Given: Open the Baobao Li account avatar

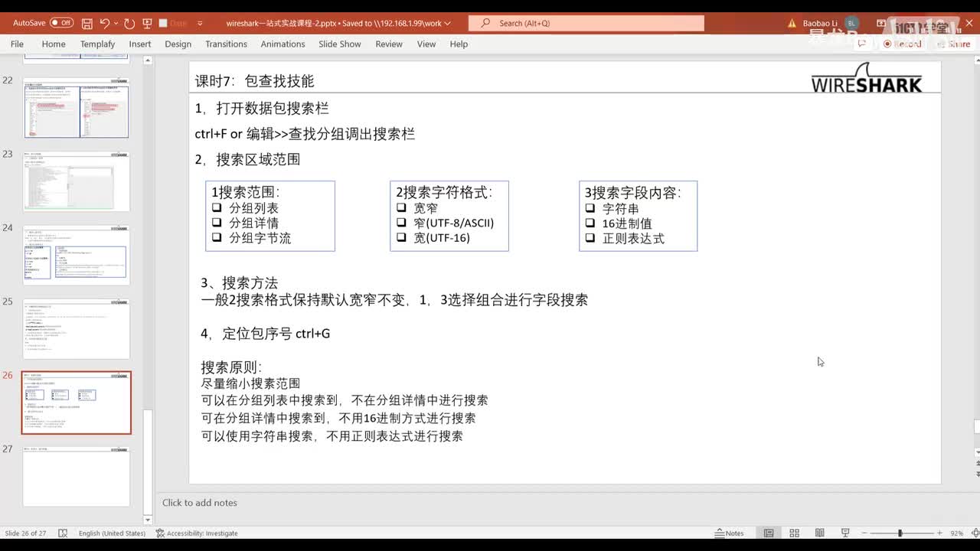Looking at the screenshot, I should [x=853, y=24].
